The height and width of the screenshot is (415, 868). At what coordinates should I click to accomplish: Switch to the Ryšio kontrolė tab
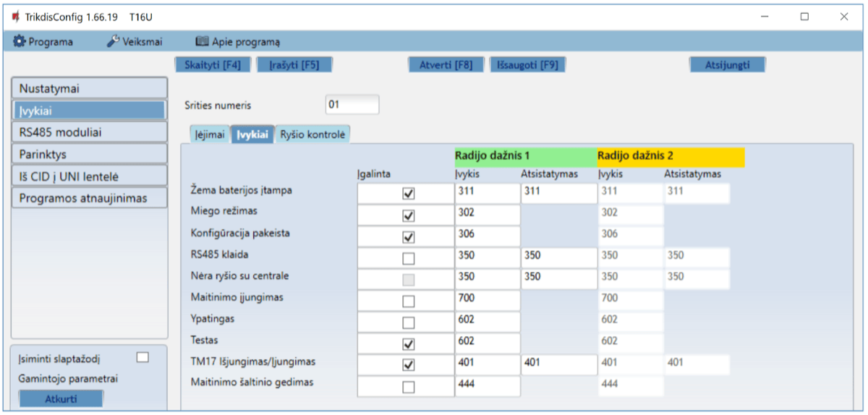[x=312, y=134]
